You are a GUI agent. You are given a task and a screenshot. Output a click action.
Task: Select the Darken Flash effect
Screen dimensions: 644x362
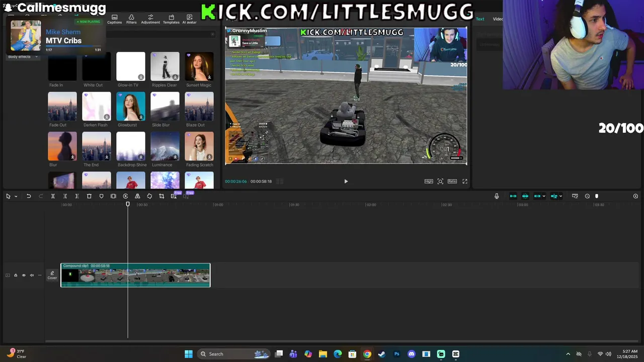tap(97, 106)
